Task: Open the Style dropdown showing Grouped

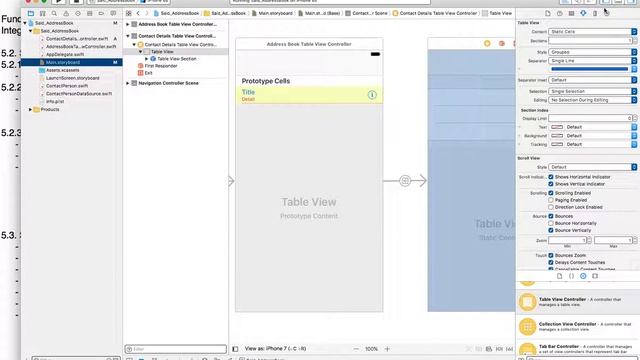Action: click(x=593, y=52)
